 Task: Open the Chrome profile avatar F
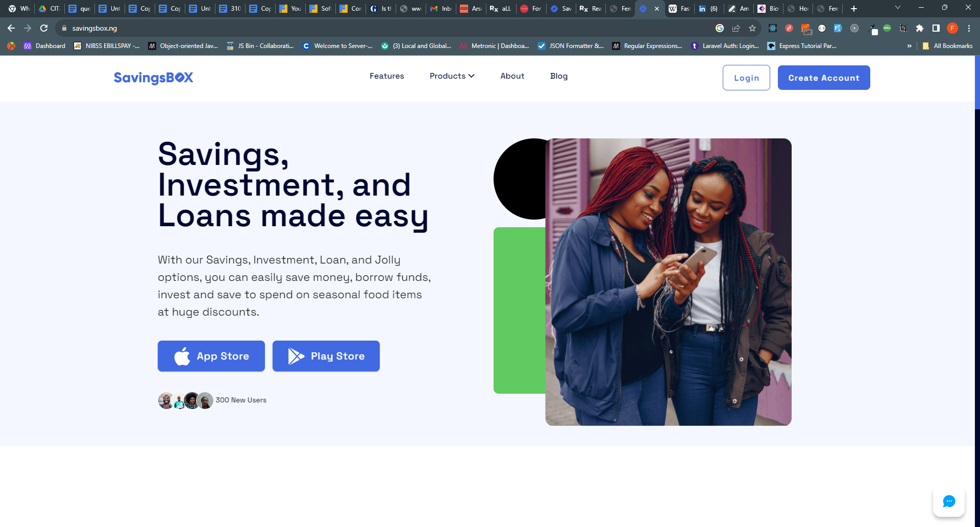pyautogui.click(x=952, y=28)
